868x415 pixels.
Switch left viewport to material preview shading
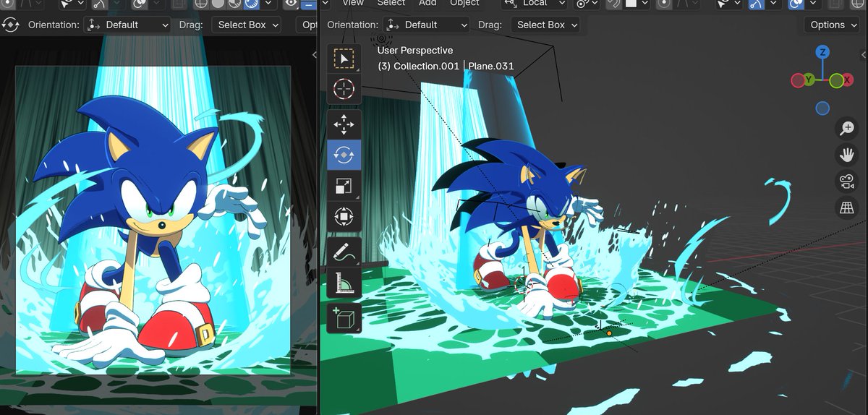pyautogui.click(x=235, y=3)
